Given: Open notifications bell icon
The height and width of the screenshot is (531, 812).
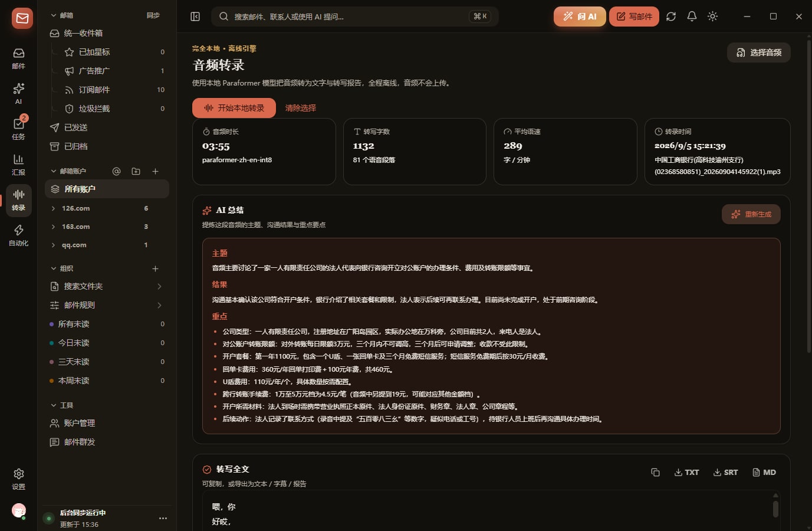Looking at the screenshot, I should coord(692,17).
